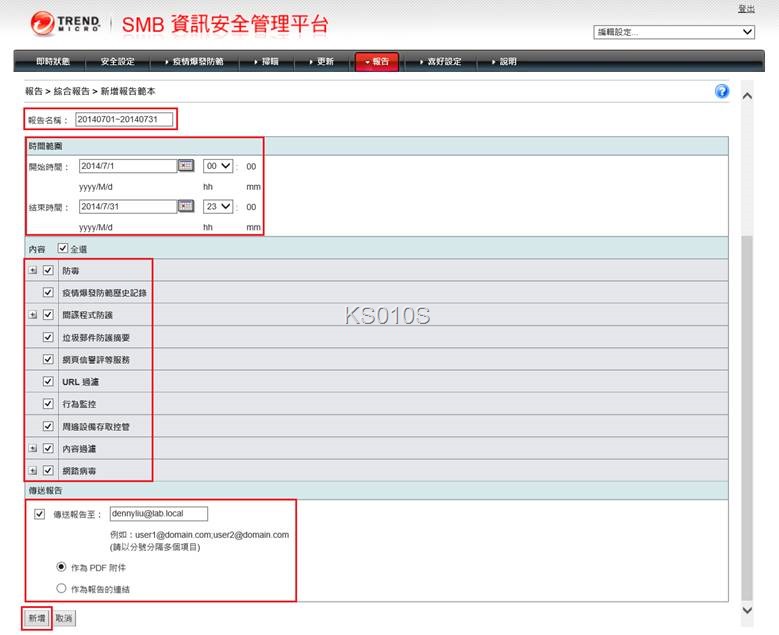This screenshot has height=635, width=779.
Task: Open the 更新 menu
Action: coord(322,61)
